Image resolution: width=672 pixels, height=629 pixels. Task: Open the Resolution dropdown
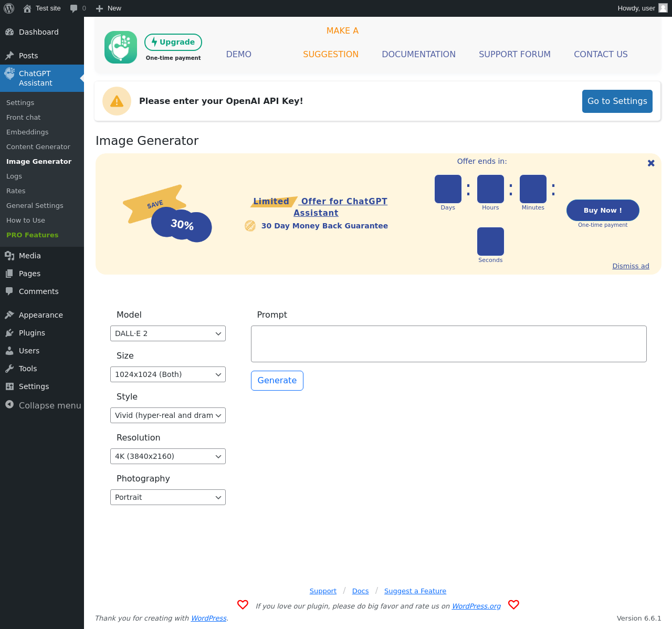[168, 456]
